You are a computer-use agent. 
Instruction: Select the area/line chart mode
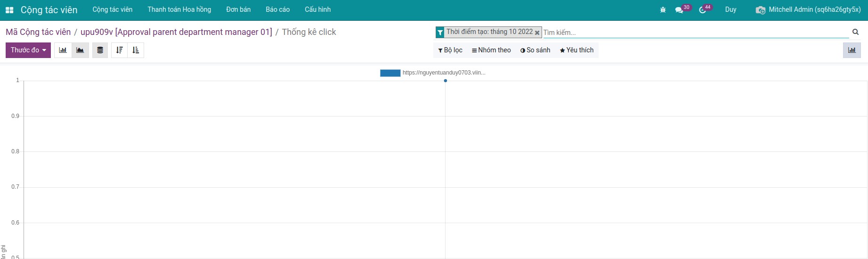80,50
